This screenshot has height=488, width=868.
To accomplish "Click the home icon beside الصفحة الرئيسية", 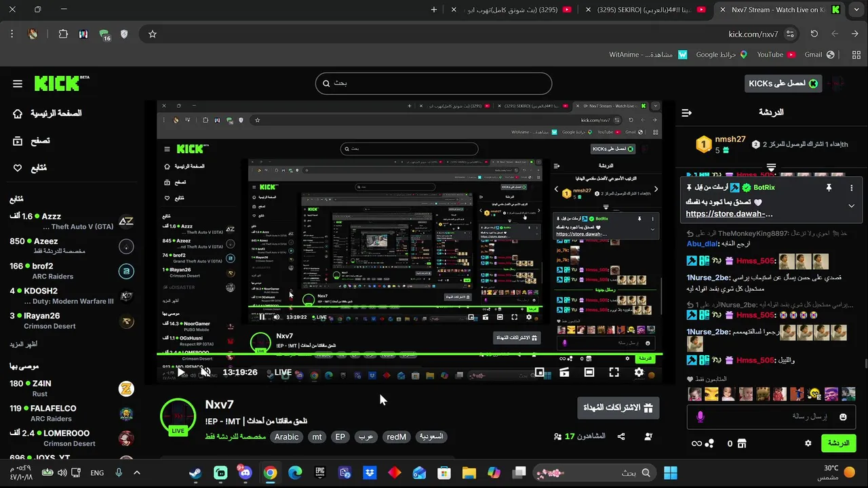I will pos(18,113).
